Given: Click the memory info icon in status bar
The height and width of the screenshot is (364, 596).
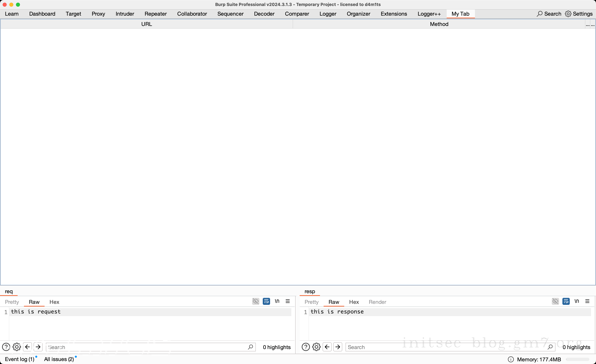Looking at the screenshot, I should click(511, 359).
